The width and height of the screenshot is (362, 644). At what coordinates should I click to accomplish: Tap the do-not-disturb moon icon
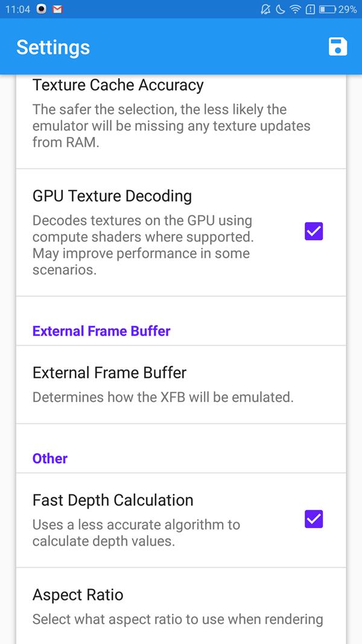pos(281,9)
